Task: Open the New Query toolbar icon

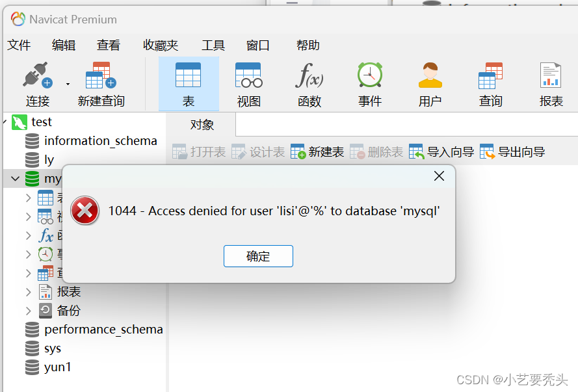Action: pos(101,75)
